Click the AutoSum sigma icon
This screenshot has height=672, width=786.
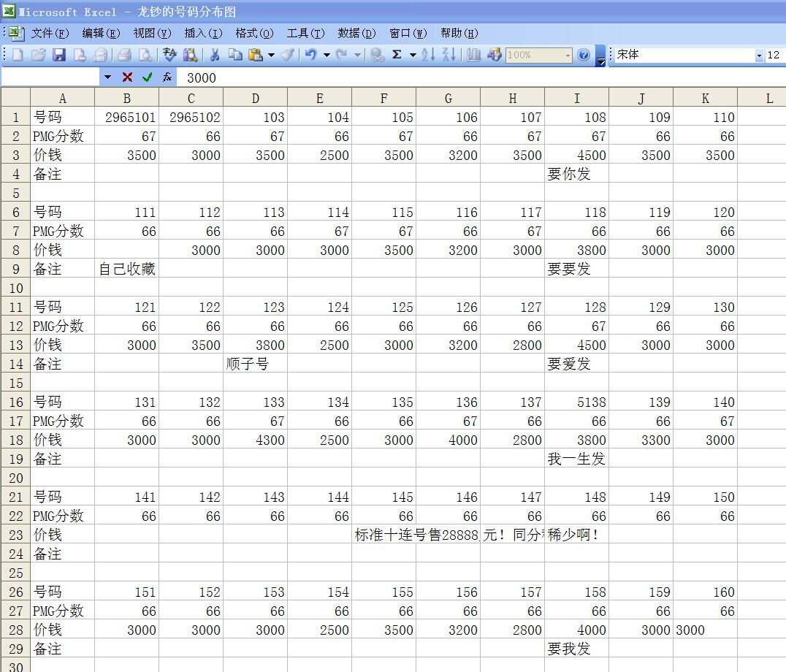(397, 55)
